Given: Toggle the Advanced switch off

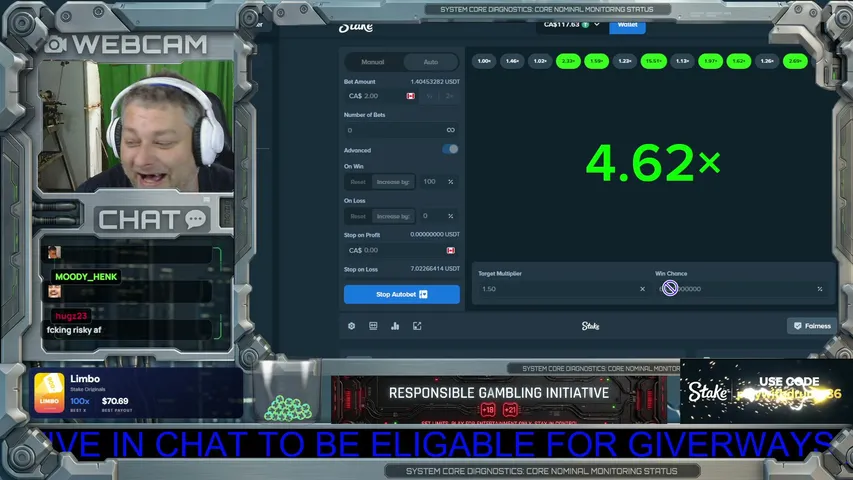Looking at the screenshot, I should click(x=450, y=149).
